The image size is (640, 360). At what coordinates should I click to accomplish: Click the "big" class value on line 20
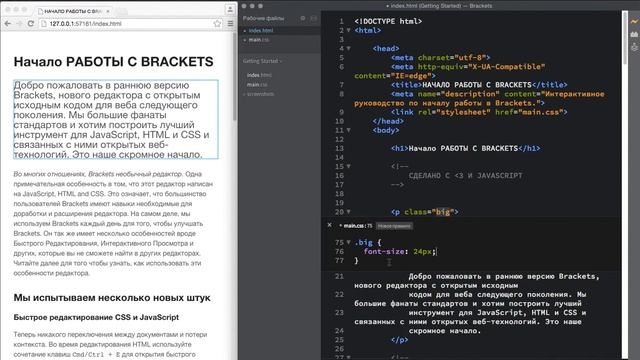[442, 212]
